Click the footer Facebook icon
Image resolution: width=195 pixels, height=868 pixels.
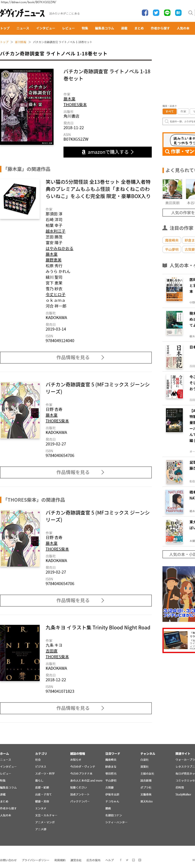(121, 860)
